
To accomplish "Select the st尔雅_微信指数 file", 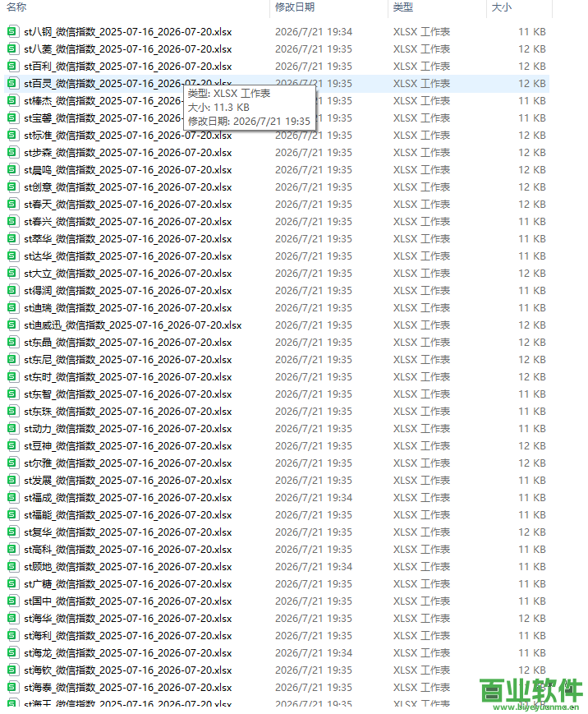I will pos(128,463).
